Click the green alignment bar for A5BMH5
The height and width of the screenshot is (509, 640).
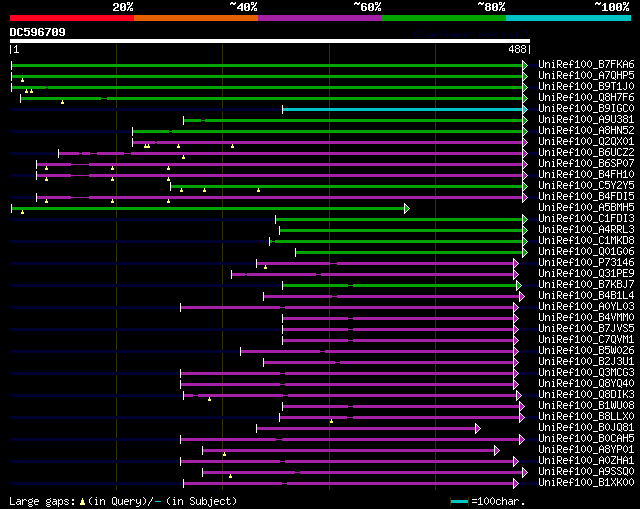pyautogui.click(x=208, y=209)
